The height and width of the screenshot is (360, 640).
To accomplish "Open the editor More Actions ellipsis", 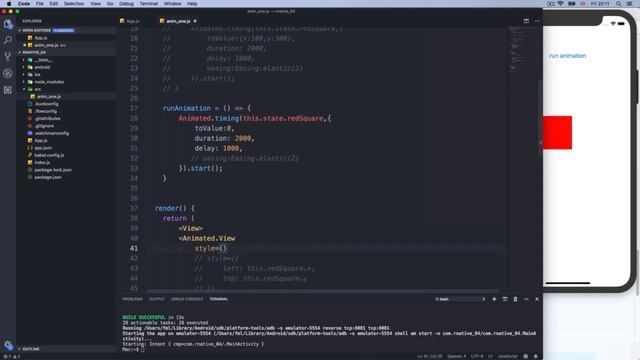I will pyautogui.click(x=537, y=21).
